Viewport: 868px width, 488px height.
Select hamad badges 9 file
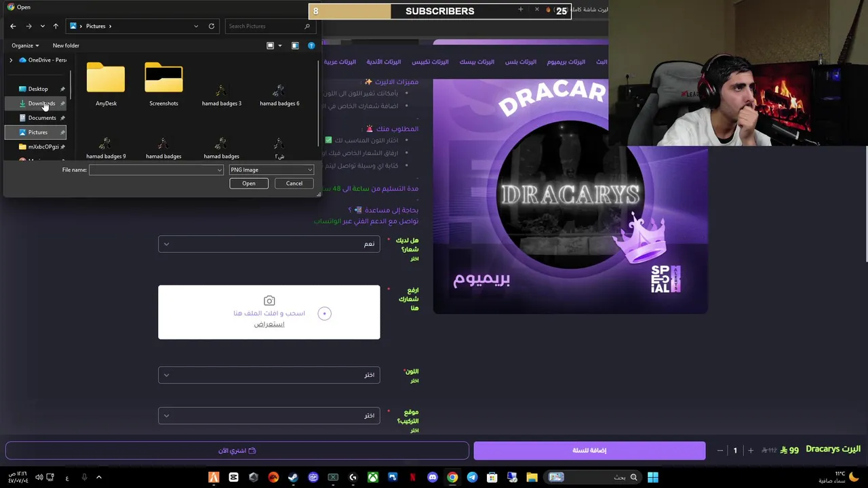pyautogui.click(x=106, y=148)
